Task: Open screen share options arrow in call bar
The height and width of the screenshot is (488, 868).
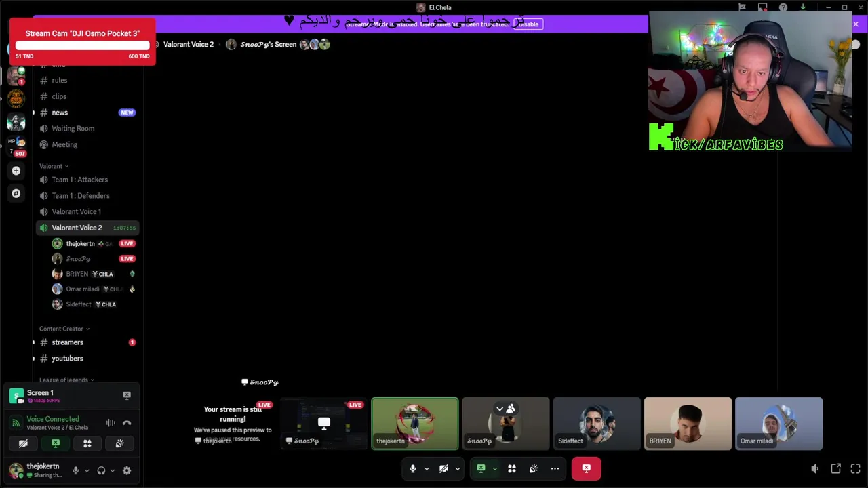Action: pyautogui.click(x=495, y=468)
